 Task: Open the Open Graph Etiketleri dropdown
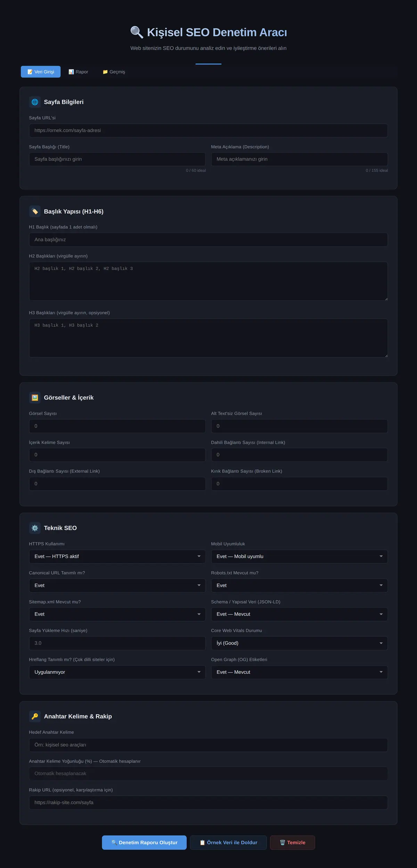300,672
